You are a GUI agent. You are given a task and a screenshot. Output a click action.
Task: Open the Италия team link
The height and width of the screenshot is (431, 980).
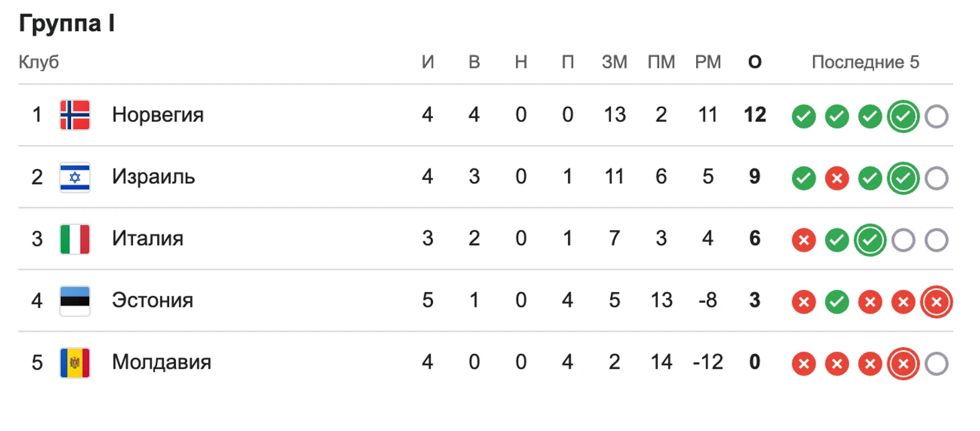click(148, 239)
